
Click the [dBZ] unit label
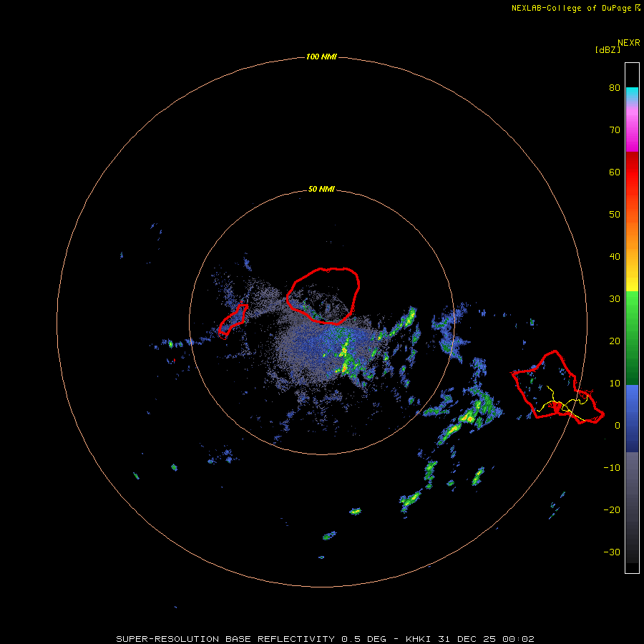pos(608,49)
